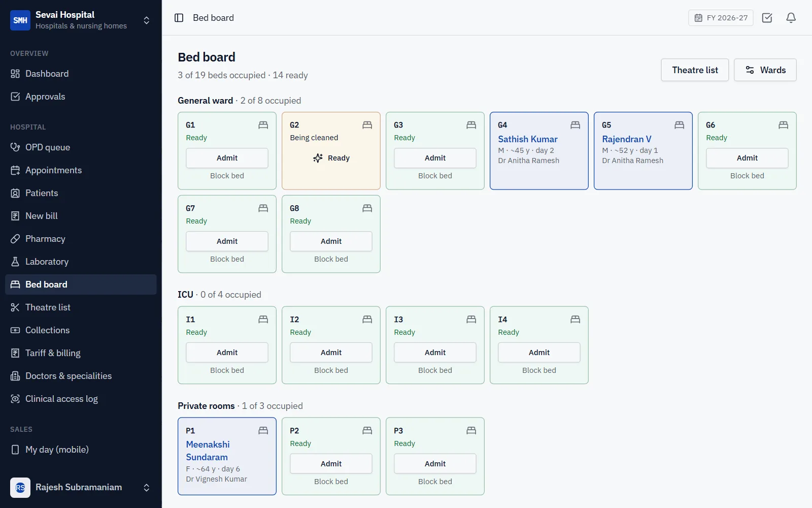Screen dimensions: 812x508
Task: Open Approvals in the sidebar
Action: pyautogui.click(x=81, y=97)
